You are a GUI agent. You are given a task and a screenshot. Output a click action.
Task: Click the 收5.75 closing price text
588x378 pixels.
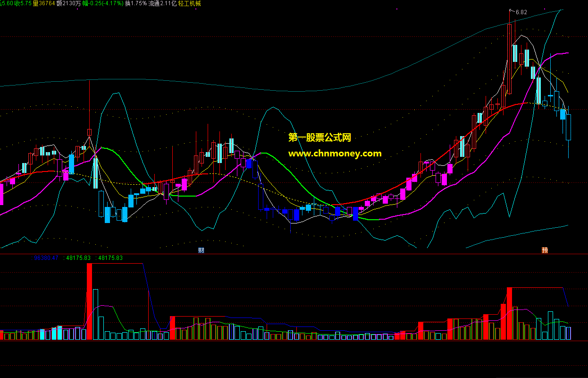(x=23, y=3)
